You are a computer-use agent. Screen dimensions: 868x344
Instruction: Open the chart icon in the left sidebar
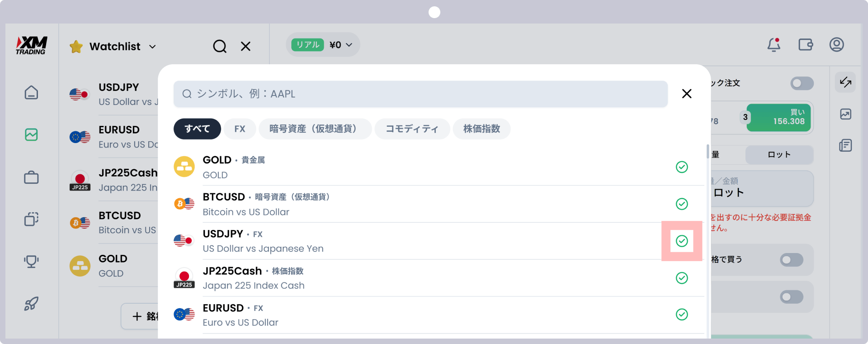click(31, 134)
